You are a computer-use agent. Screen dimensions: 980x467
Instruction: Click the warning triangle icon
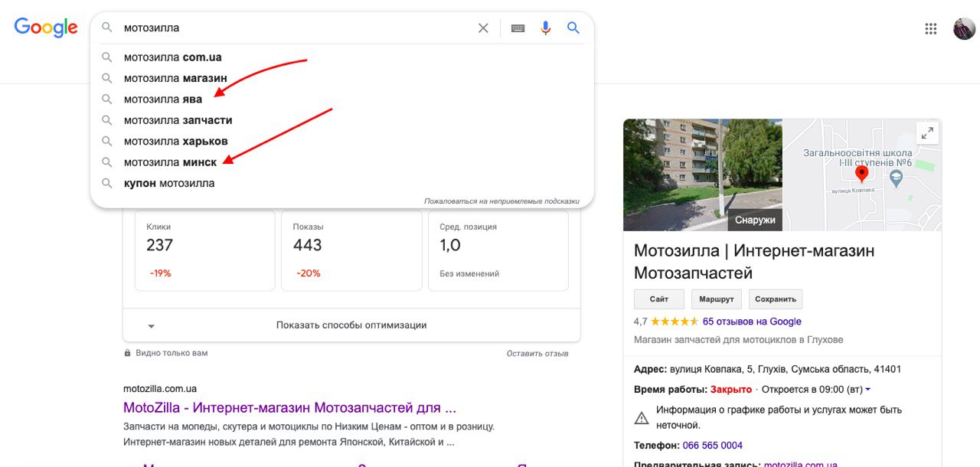pyautogui.click(x=642, y=418)
